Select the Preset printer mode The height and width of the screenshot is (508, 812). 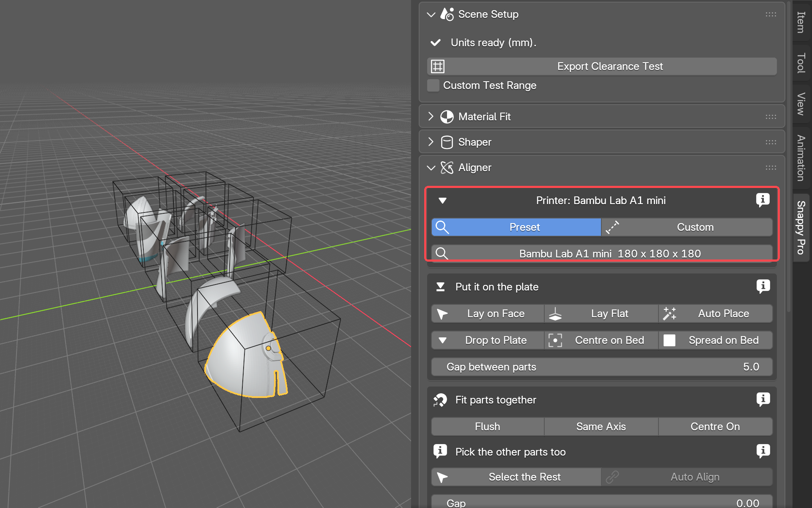click(516, 227)
